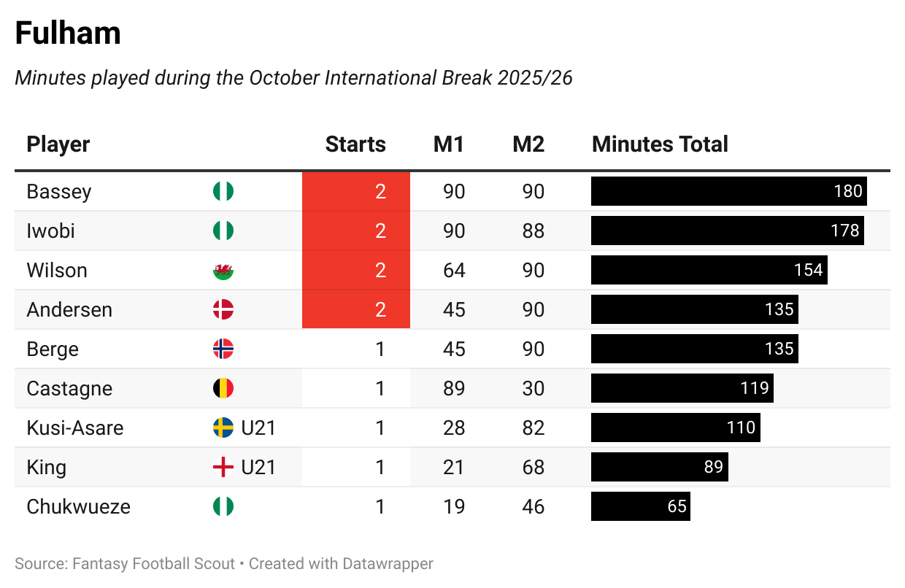Click the Starts column header
The height and width of the screenshot is (588, 905).
pos(355,144)
